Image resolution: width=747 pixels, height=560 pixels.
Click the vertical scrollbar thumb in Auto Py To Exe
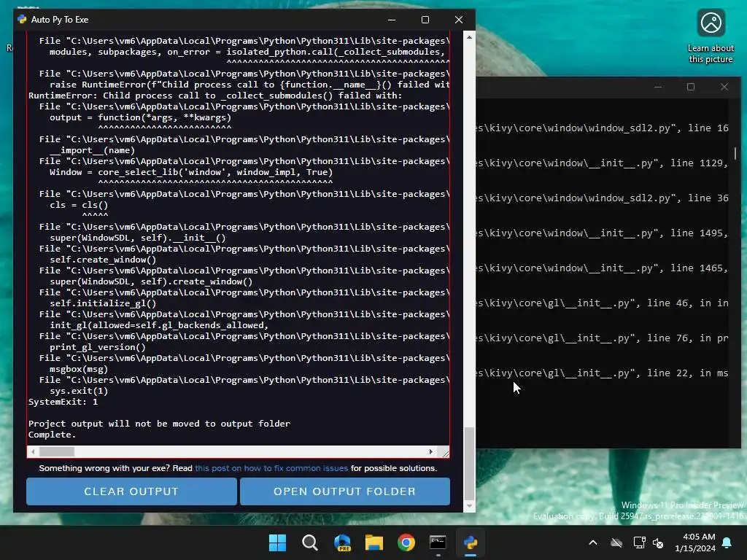pos(469,464)
